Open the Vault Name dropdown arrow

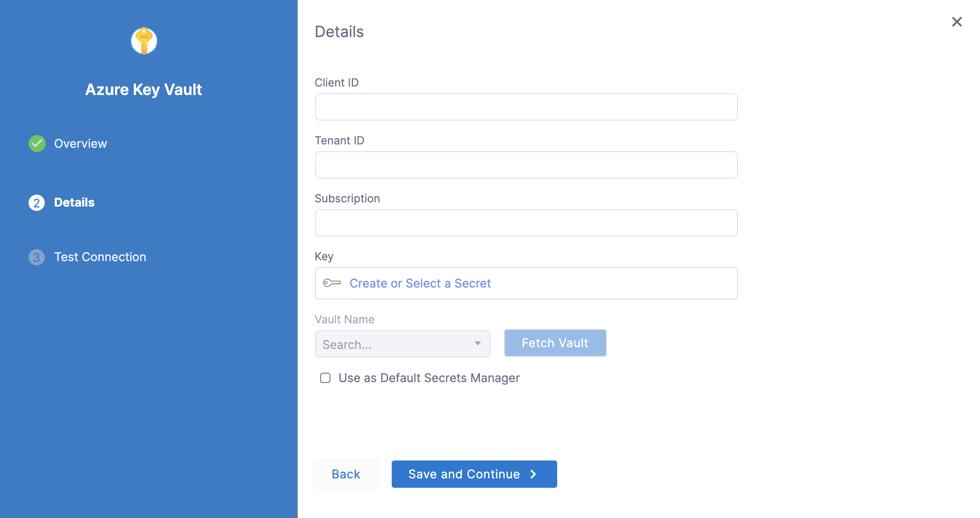click(x=478, y=343)
